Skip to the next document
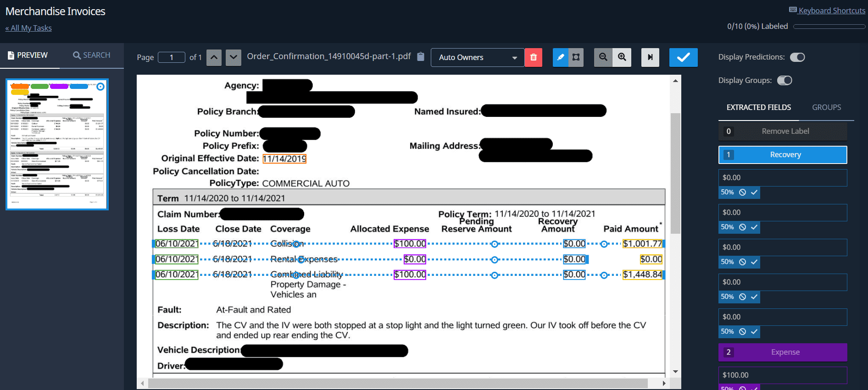868x390 pixels. (x=650, y=57)
